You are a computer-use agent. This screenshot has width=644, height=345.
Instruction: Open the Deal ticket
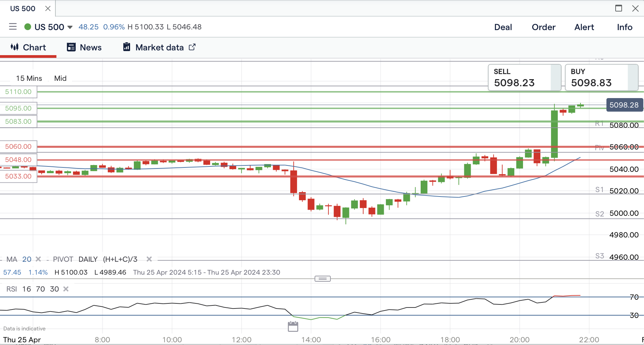point(503,27)
